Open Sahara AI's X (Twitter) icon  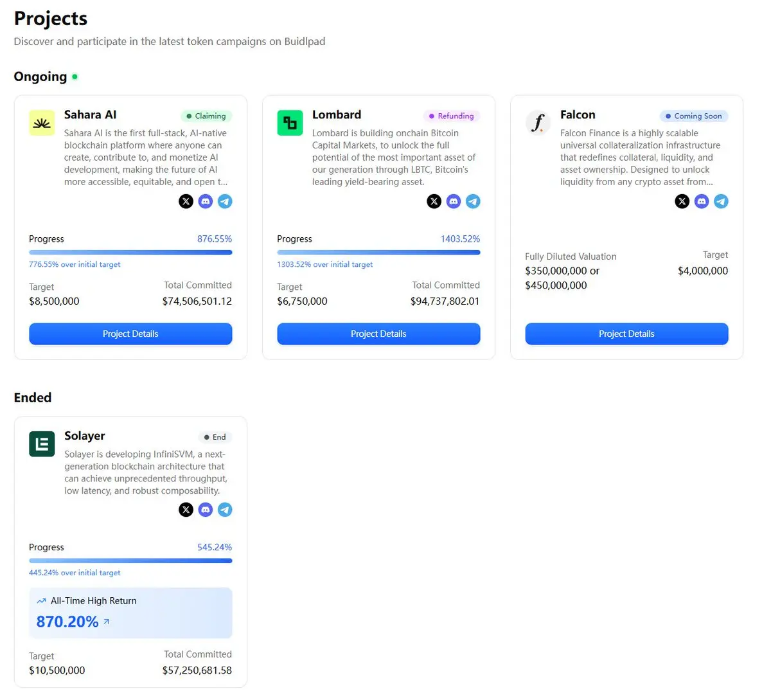[186, 201]
